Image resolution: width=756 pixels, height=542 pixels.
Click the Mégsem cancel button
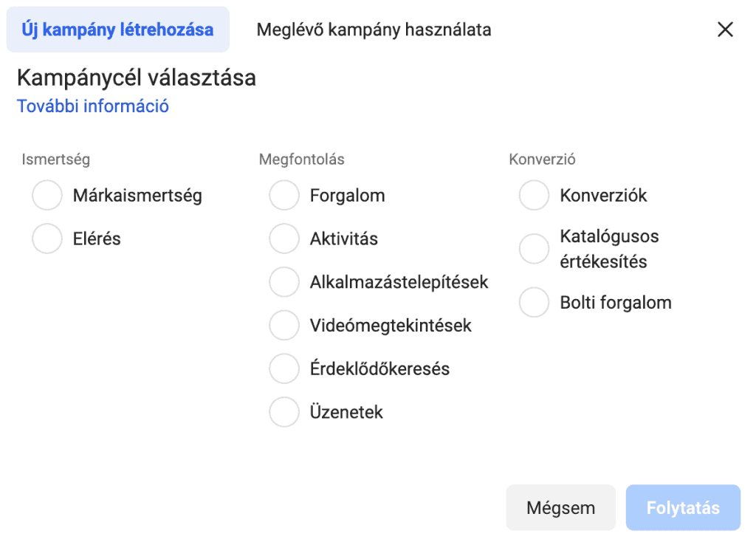[560, 508]
